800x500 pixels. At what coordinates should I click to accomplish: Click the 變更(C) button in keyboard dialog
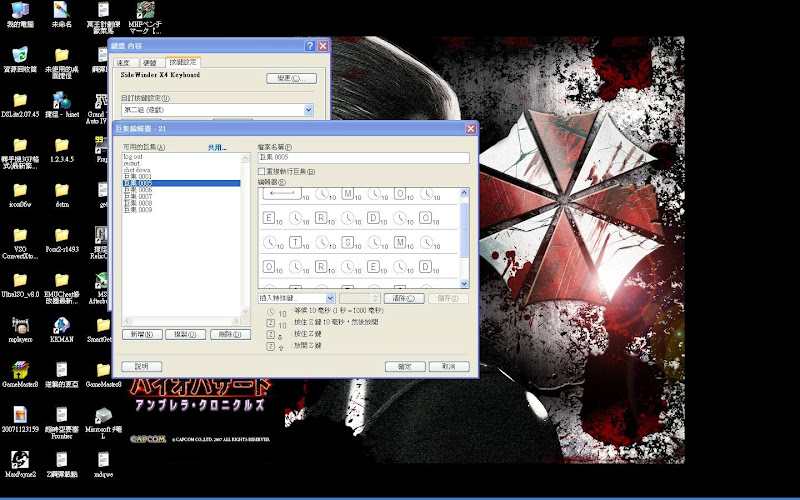coord(291,78)
